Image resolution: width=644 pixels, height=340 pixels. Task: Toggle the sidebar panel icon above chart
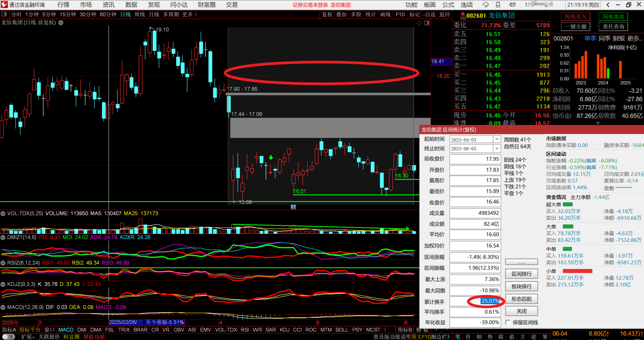click(427, 23)
